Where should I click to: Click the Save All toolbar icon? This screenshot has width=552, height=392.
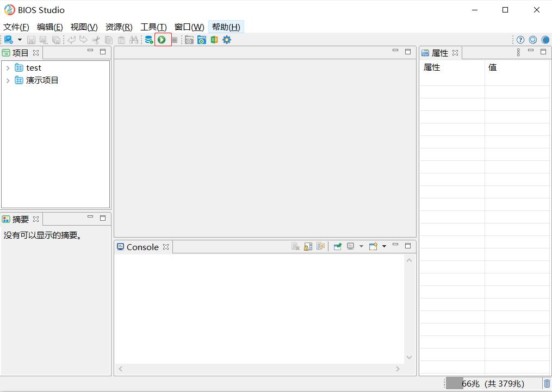(x=56, y=40)
